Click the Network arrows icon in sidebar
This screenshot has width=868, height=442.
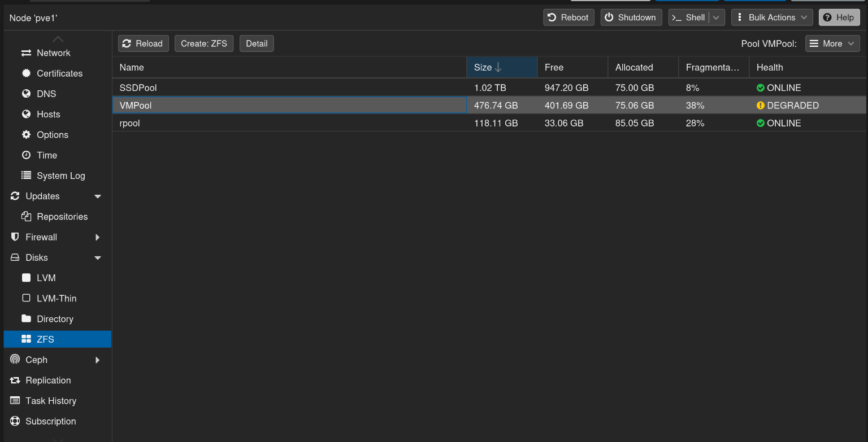tap(26, 53)
